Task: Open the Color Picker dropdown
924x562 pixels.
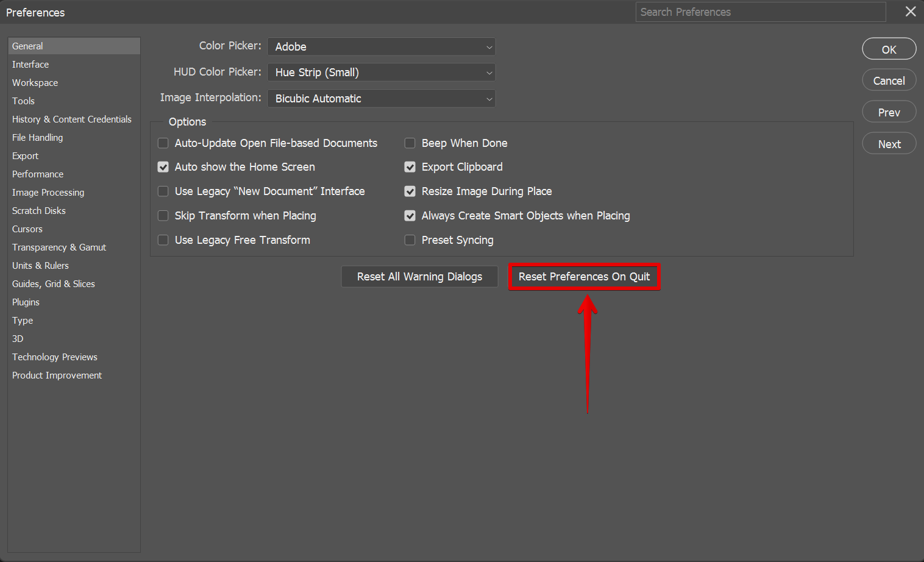Action: (381, 47)
